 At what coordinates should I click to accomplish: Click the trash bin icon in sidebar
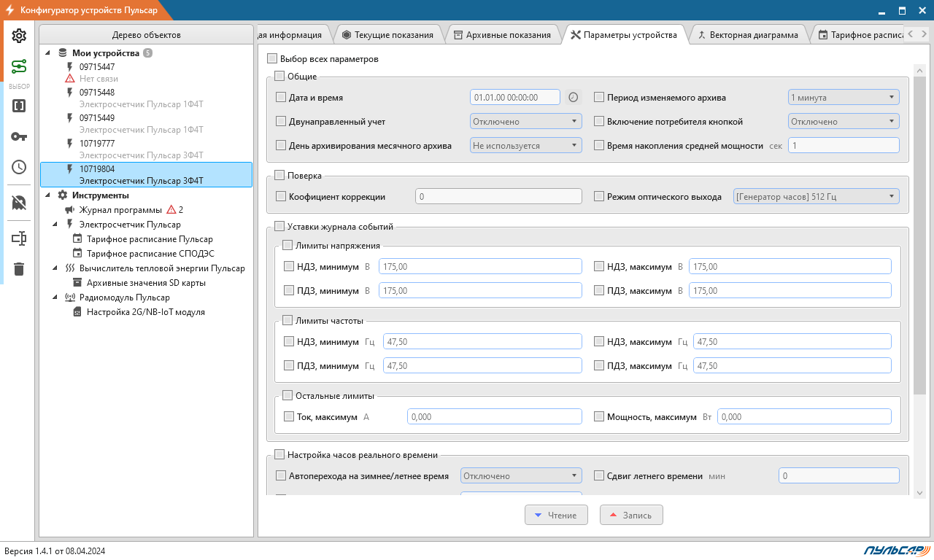point(19,269)
